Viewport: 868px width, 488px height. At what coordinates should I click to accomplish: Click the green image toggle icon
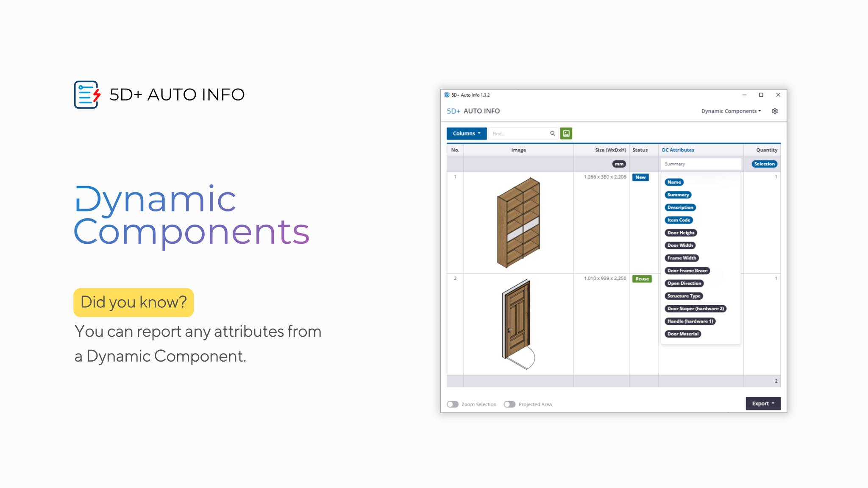point(566,134)
